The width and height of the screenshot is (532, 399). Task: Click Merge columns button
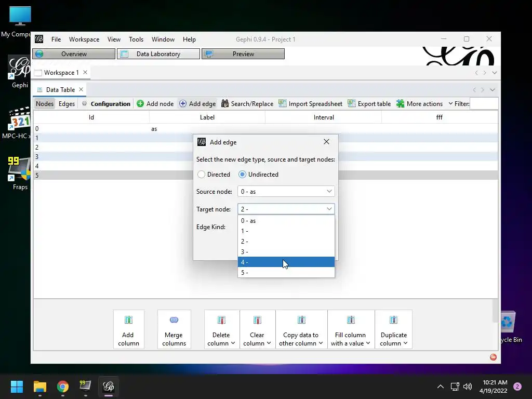pos(174,329)
